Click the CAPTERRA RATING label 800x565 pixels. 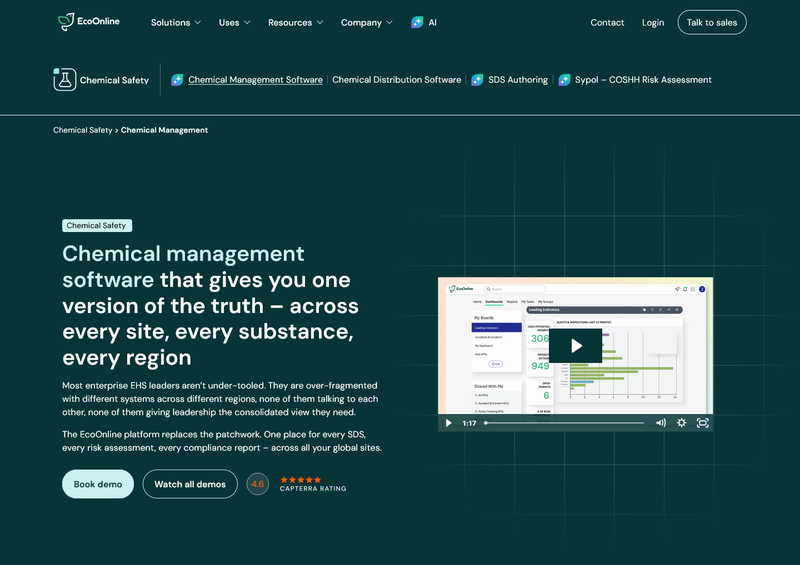click(x=313, y=488)
